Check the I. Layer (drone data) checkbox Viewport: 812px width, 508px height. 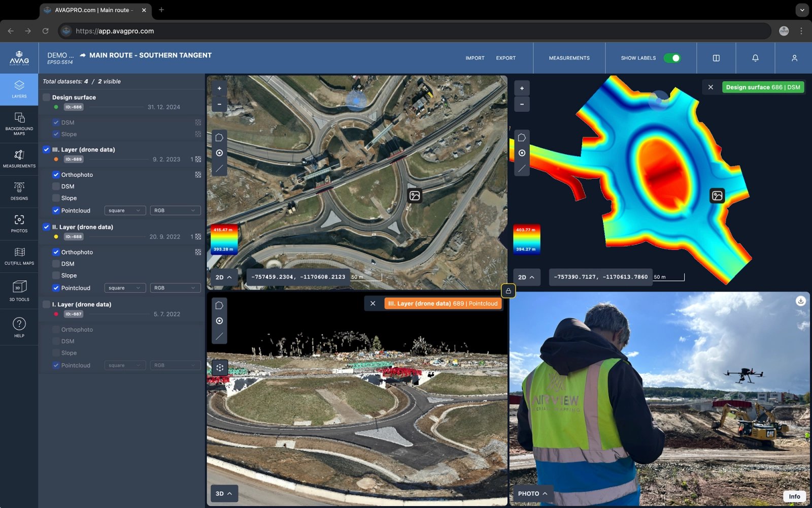tap(46, 304)
